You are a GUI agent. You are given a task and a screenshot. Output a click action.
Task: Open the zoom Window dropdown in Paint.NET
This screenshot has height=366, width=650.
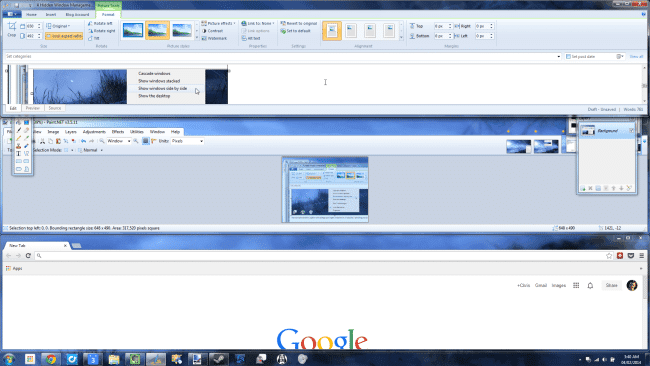tap(119, 141)
